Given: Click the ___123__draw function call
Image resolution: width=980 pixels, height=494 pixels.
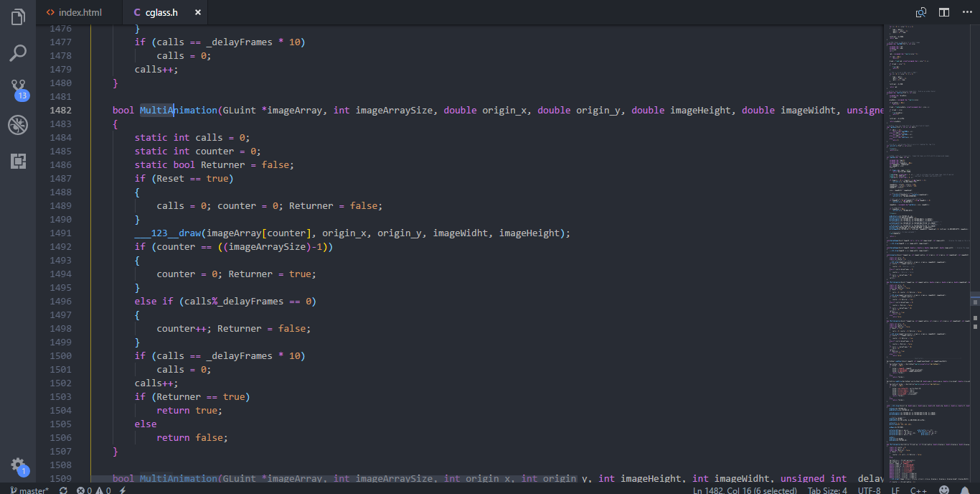Looking at the screenshot, I should tap(168, 233).
